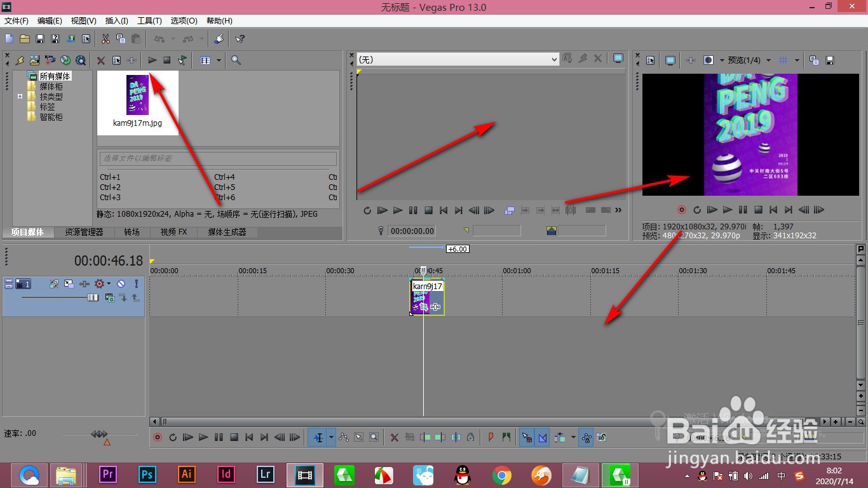Open the 编辑(E) menu
The image size is (868, 488).
click(50, 21)
